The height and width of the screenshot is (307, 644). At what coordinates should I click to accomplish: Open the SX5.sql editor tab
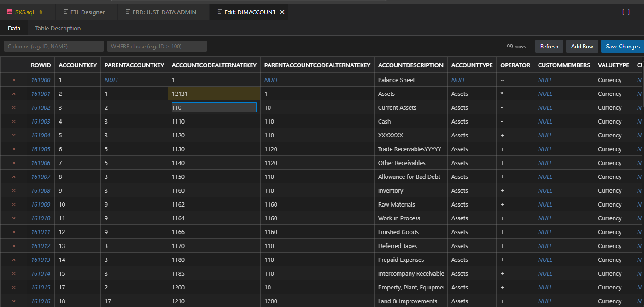[x=27, y=12]
